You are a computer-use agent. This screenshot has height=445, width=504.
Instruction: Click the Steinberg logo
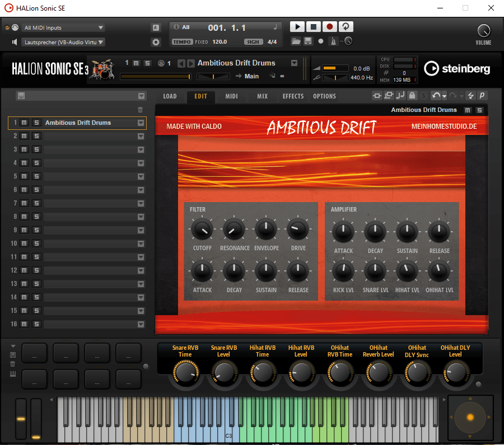pos(457,68)
